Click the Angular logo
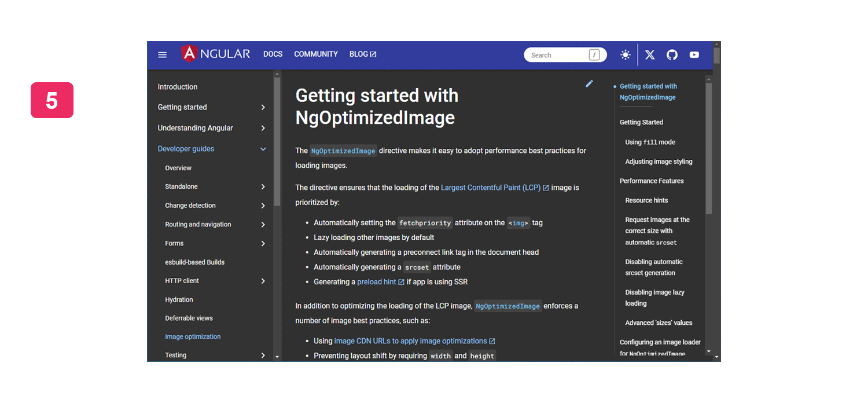868x403 pixels. click(x=216, y=54)
